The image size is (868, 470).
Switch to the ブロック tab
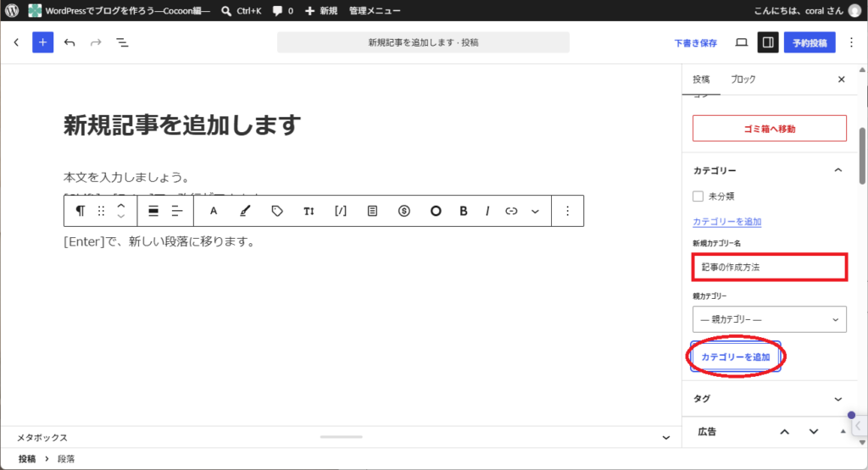743,80
